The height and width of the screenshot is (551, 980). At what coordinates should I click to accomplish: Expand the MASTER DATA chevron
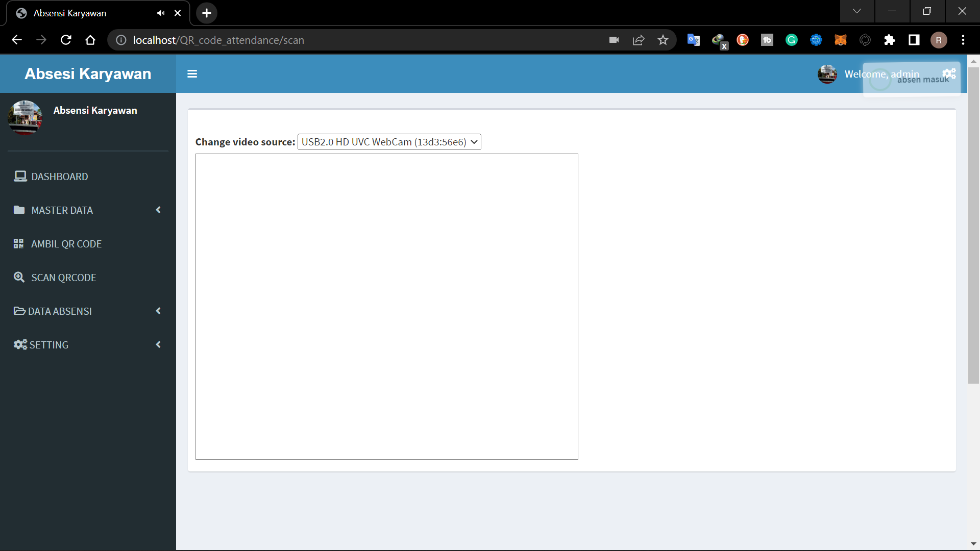click(x=158, y=210)
